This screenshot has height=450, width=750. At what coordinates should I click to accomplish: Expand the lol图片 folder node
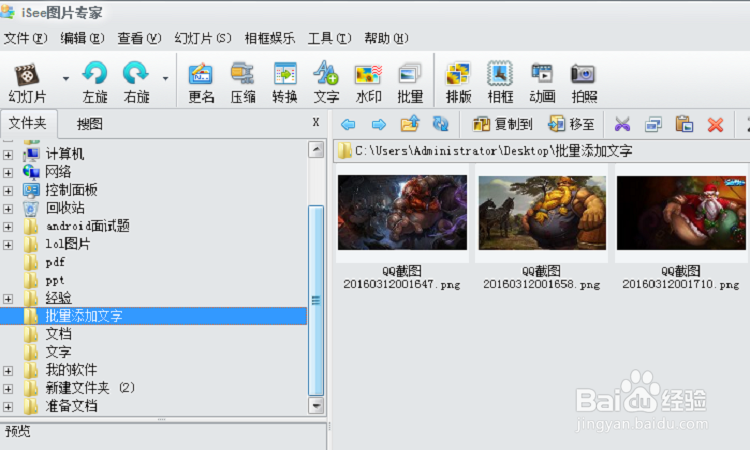[x=8, y=245]
